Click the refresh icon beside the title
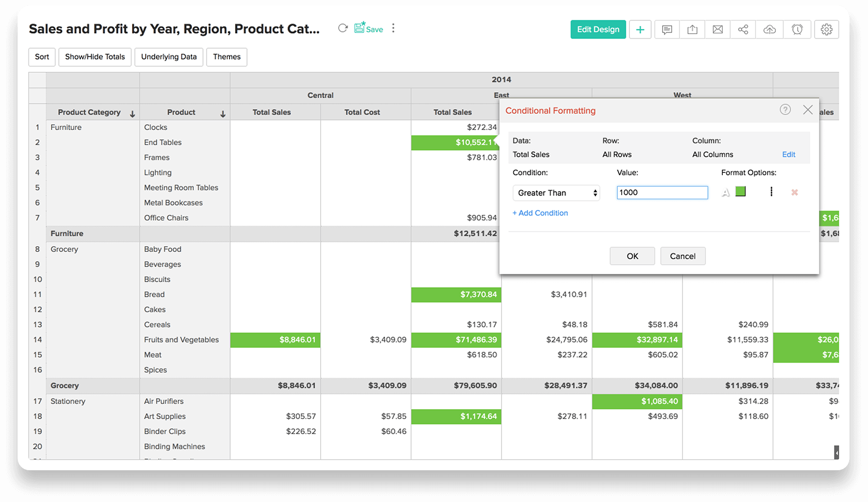The width and height of the screenshot is (868, 502). [343, 28]
